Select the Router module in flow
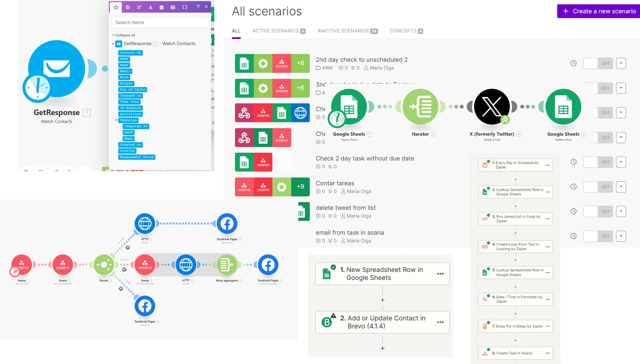The image size is (640, 364). pyautogui.click(x=104, y=264)
